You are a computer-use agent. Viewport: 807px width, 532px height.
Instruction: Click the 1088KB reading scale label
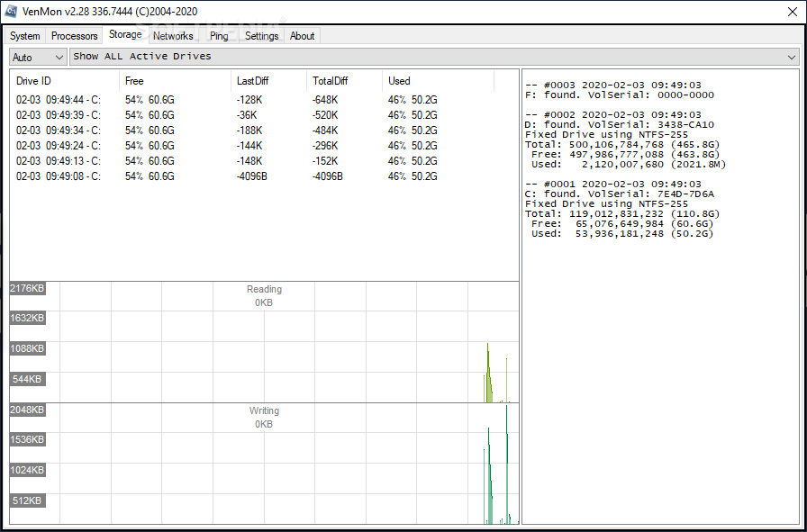28,349
